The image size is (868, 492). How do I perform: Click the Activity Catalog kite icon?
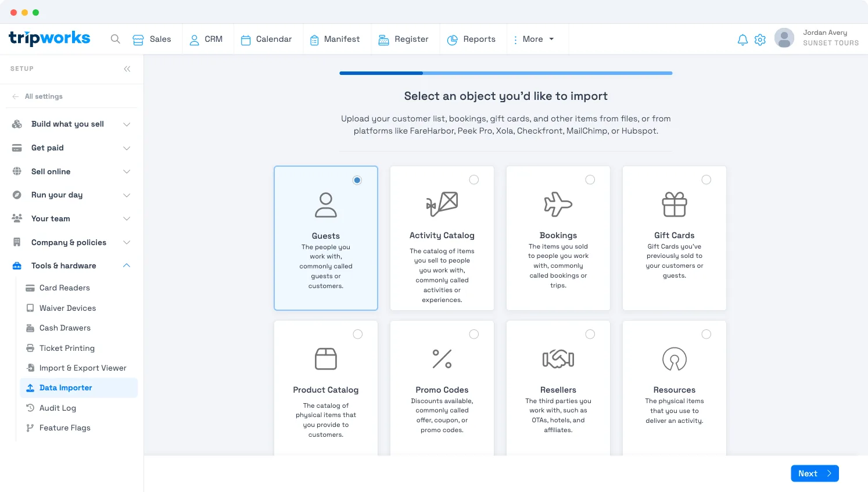(442, 204)
